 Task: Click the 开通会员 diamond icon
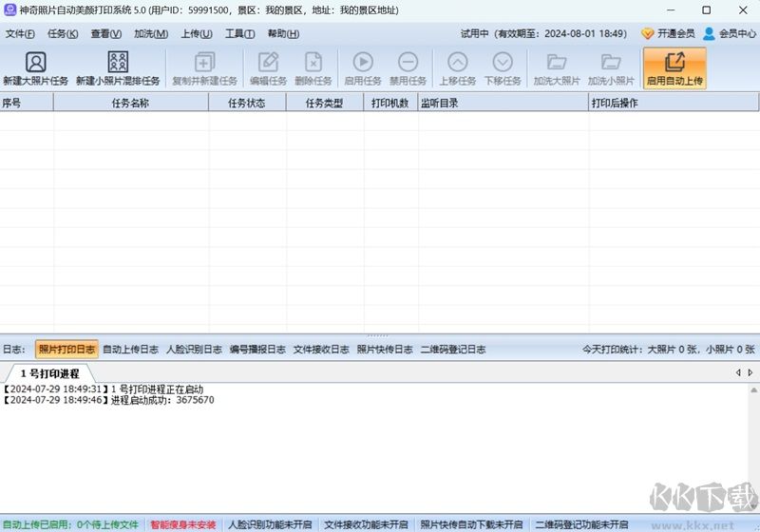coord(647,33)
